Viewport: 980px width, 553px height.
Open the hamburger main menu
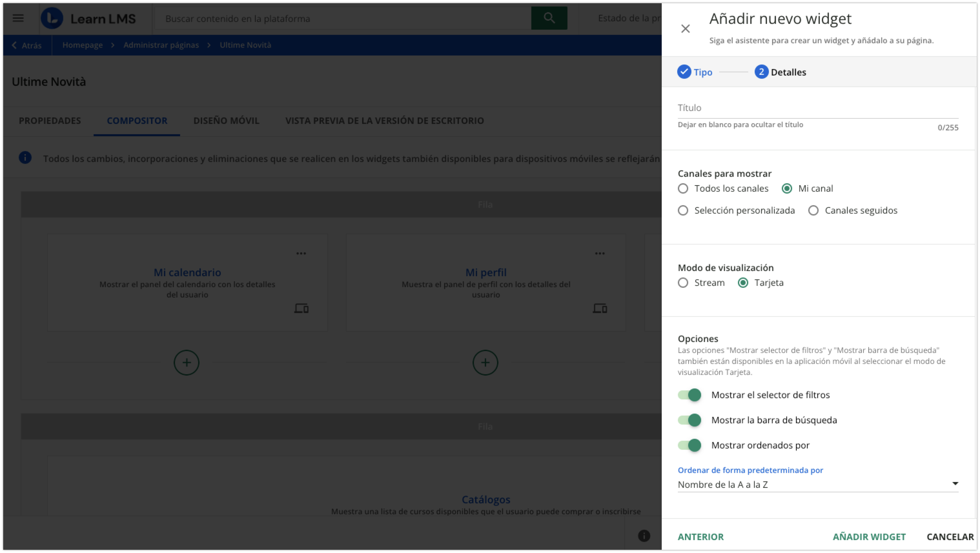pos(18,18)
